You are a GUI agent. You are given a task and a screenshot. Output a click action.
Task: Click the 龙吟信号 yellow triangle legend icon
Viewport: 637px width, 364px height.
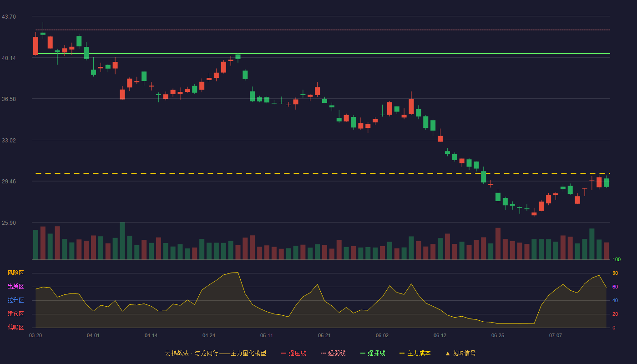tap(448, 353)
